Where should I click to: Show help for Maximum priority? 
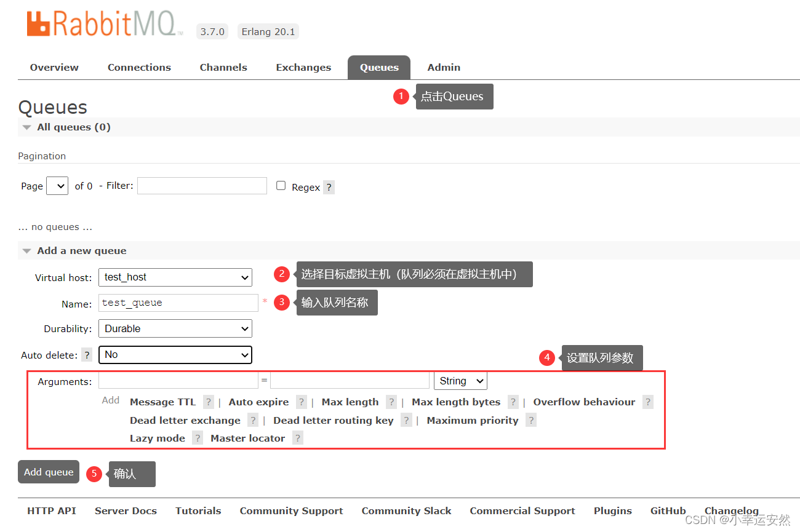pos(531,421)
